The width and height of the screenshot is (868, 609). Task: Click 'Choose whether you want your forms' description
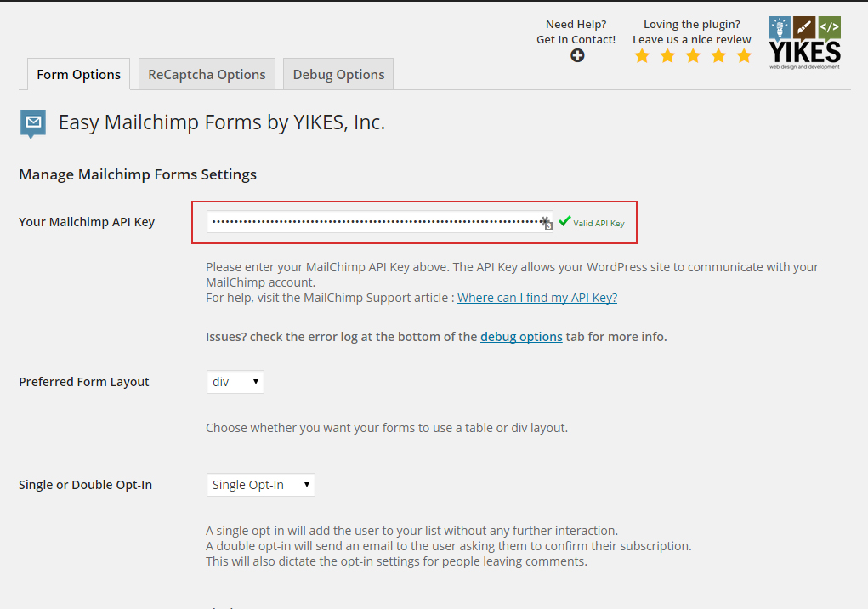387,428
